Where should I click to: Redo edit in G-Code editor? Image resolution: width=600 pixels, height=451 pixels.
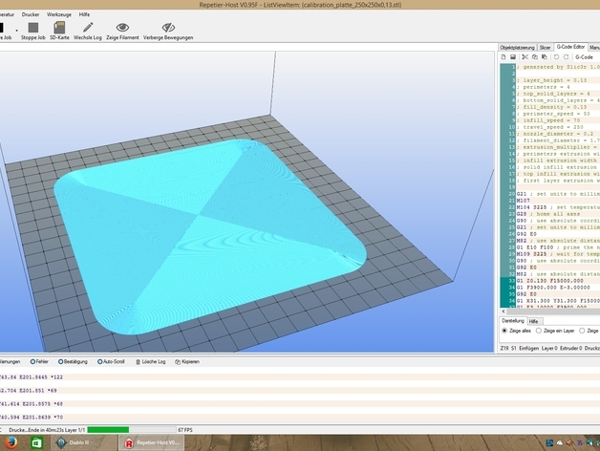pyautogui.click(x=566, y=57)
